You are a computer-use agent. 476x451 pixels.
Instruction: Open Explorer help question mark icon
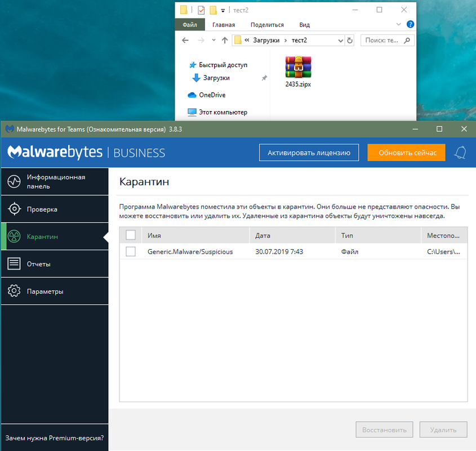410,24
